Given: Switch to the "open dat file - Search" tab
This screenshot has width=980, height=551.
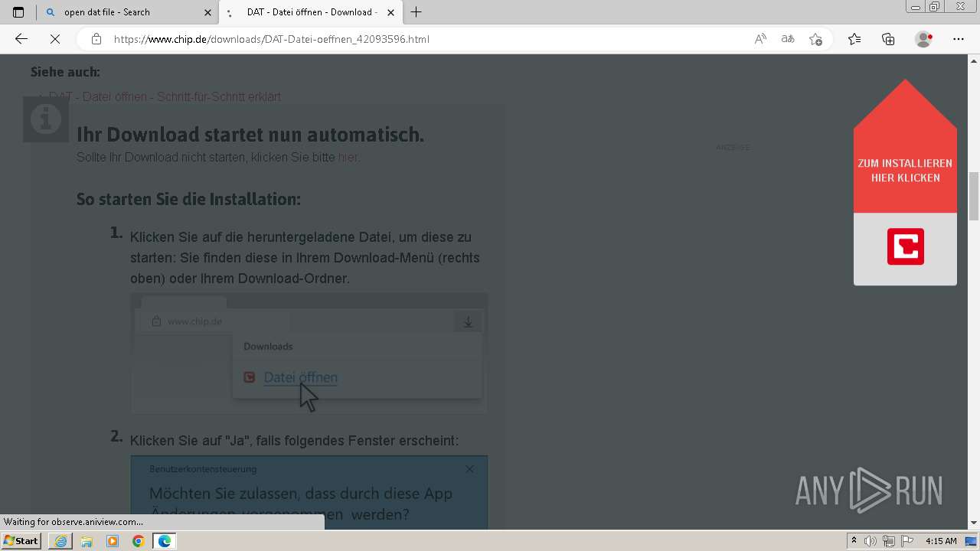Looking at the screenshot, I should point(127,12).
